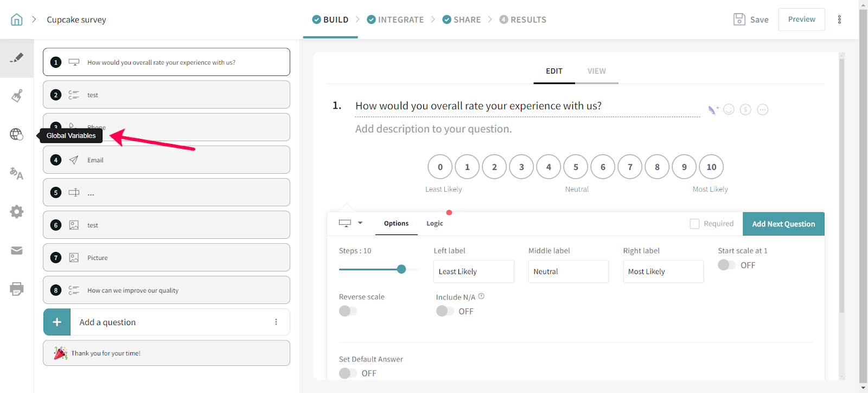Image resolution: width=868 pixels, height=393 pixels.
Task: Enable the Reverse scale toggle
Action: pos(348,311)
